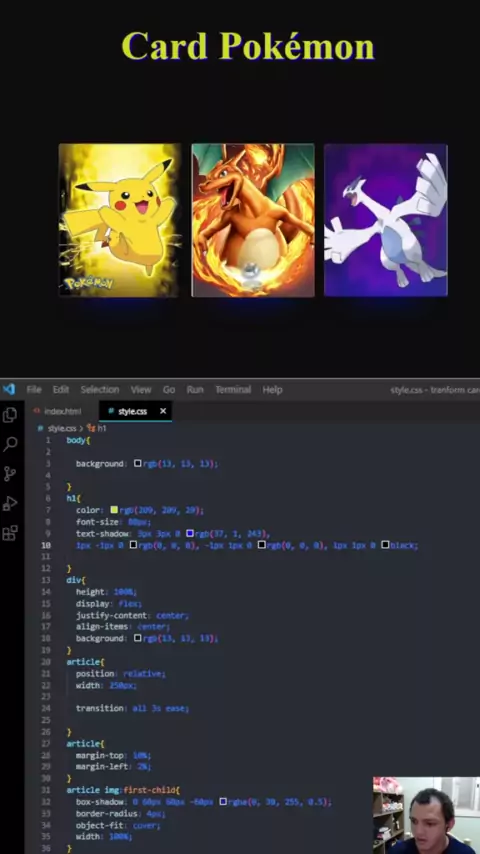Viewport: 480px width, 854px height.
Task: Click the Card Pokémon heading
Action: (x=248, y=46)
